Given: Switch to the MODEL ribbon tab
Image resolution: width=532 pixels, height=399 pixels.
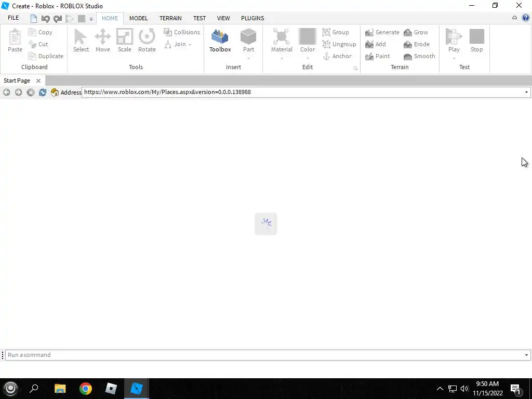Looking at the screenshot, I should click(138, 18).
